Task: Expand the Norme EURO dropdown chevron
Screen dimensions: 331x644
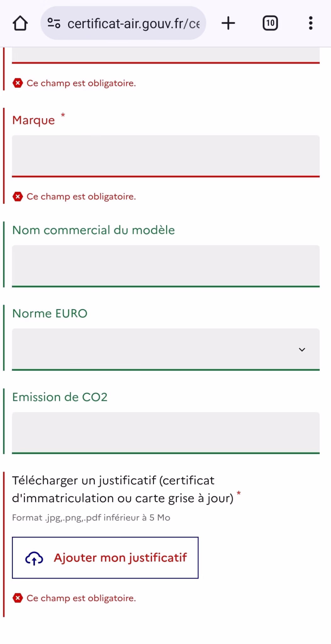Action: (302, 350)
